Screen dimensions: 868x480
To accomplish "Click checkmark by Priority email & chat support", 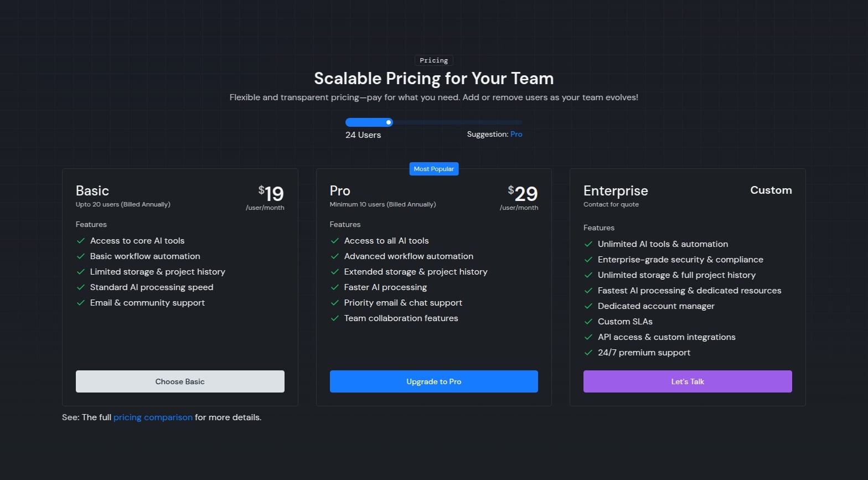I will point(334,303).
